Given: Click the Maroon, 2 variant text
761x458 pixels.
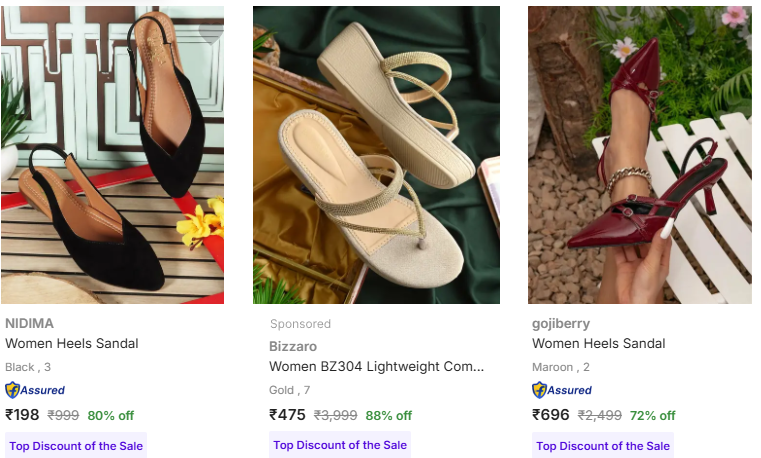Looking at the screenshot, I should (x=561, y=367).
